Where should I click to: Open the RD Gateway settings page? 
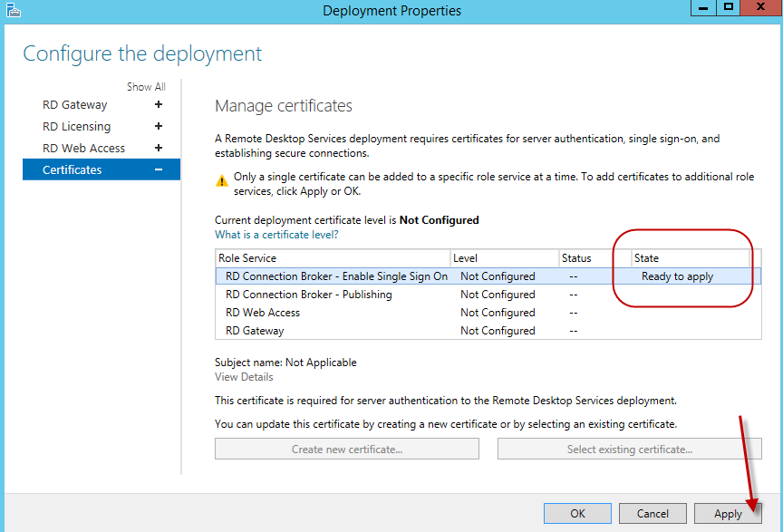point(75,105)
